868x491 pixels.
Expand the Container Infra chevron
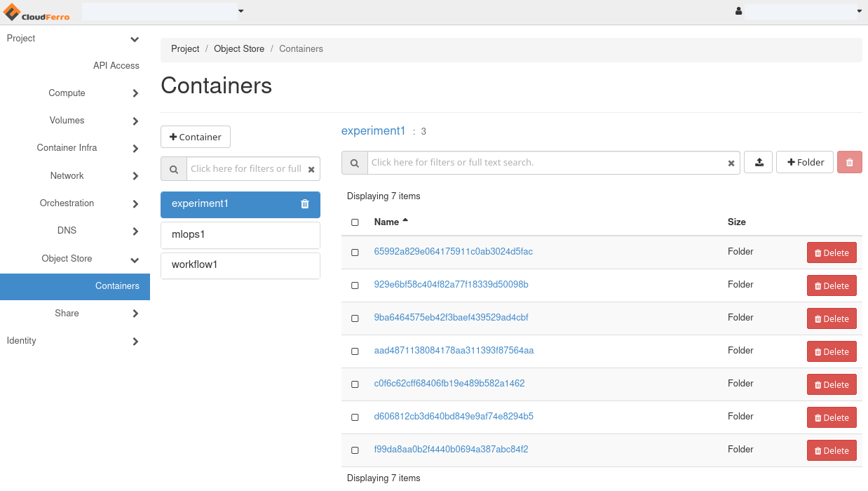135,149
